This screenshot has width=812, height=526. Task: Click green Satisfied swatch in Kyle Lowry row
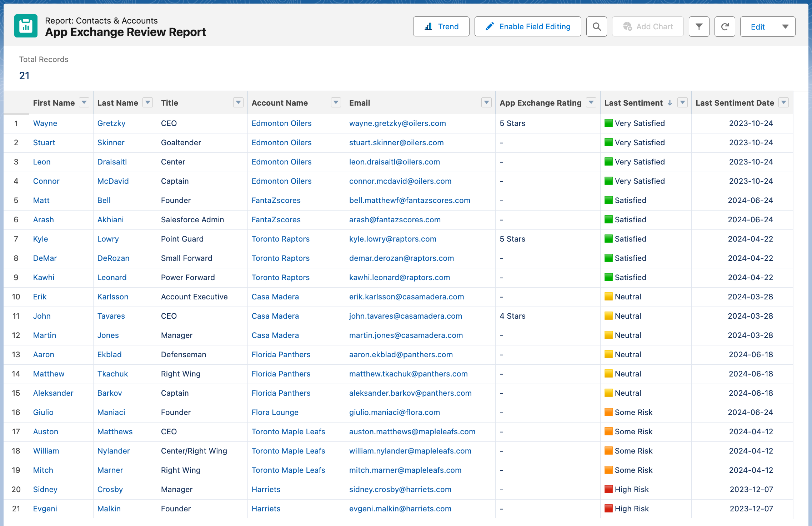click(608, 239)
